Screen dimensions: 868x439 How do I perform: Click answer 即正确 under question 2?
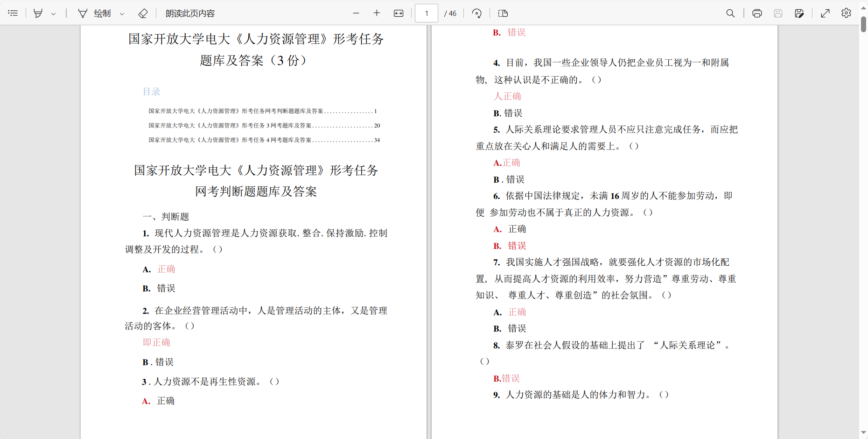pyautogui.click(x=156, y=342)
